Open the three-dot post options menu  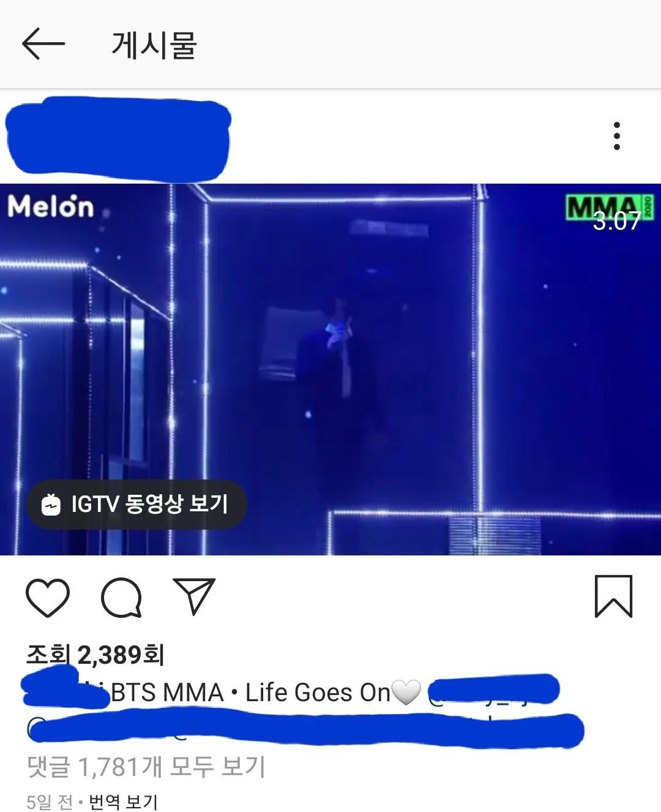[x=616, y=136]
